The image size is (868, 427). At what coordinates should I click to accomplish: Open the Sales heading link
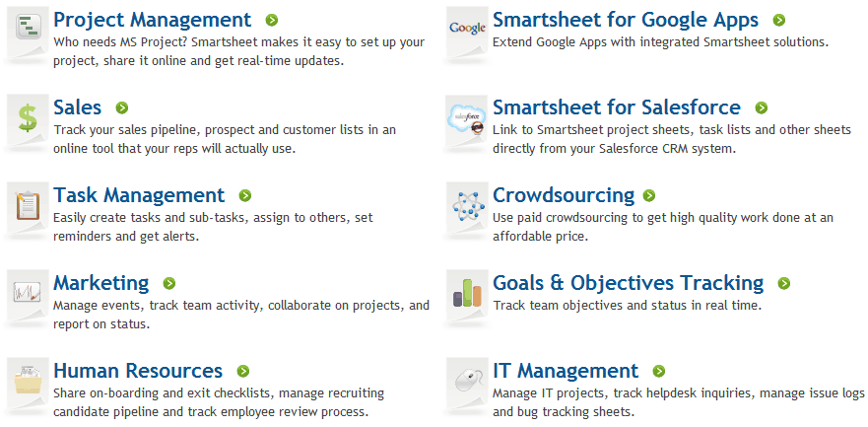coord(78,107)
